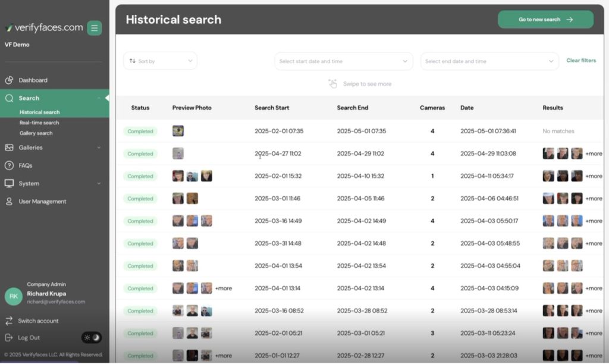Open the end date and time selector
Image resolution: width=609 pixels, height=364 pixels.
tap(489, 61)
